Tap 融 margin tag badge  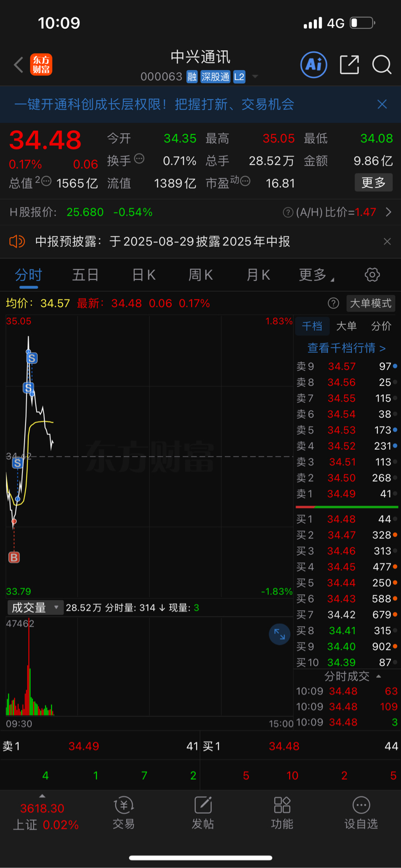click(192, 77)
